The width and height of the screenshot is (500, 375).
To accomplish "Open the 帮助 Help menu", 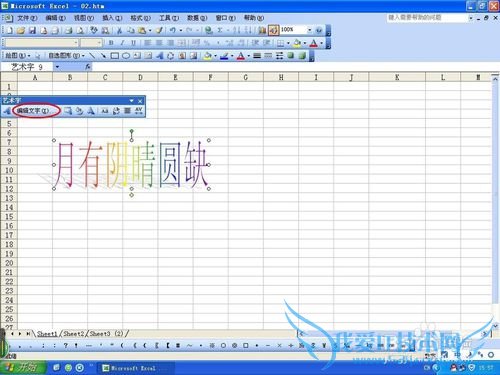I will 254,18.
